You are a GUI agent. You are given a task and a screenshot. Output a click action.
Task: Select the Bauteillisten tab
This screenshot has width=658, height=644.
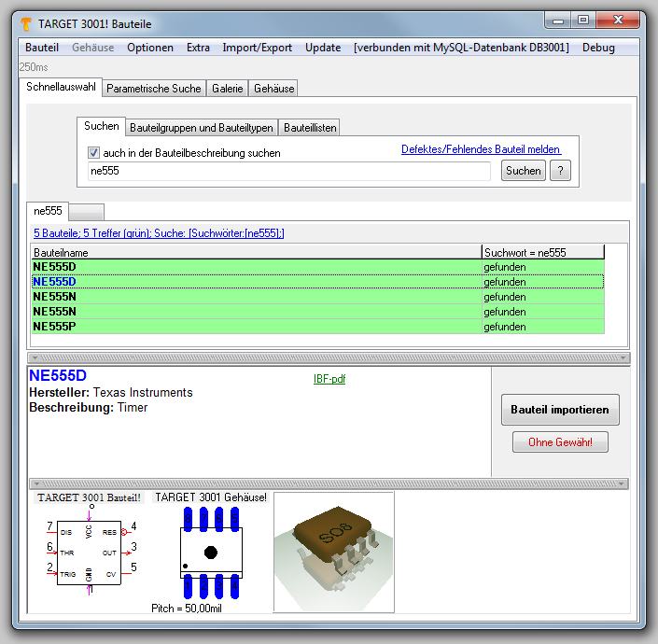click(x=311, y=127)
